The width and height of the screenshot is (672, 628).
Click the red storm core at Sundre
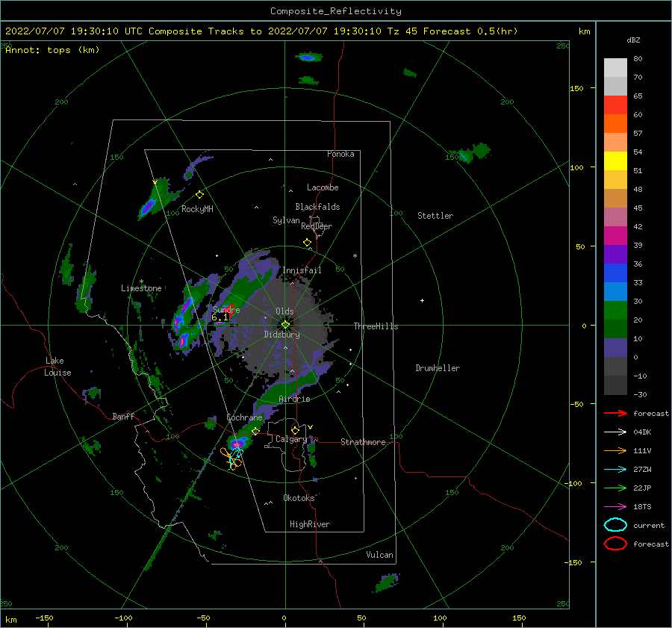(x=231, y=311)
